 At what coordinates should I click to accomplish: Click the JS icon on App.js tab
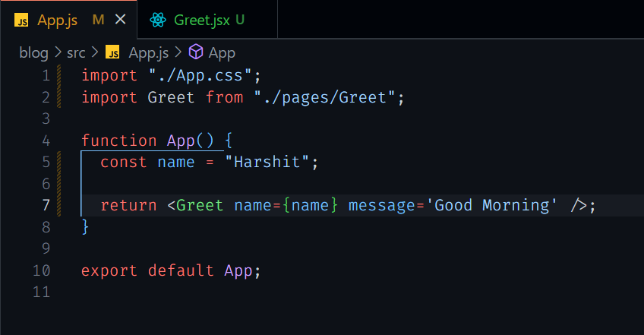click(21, 20)
